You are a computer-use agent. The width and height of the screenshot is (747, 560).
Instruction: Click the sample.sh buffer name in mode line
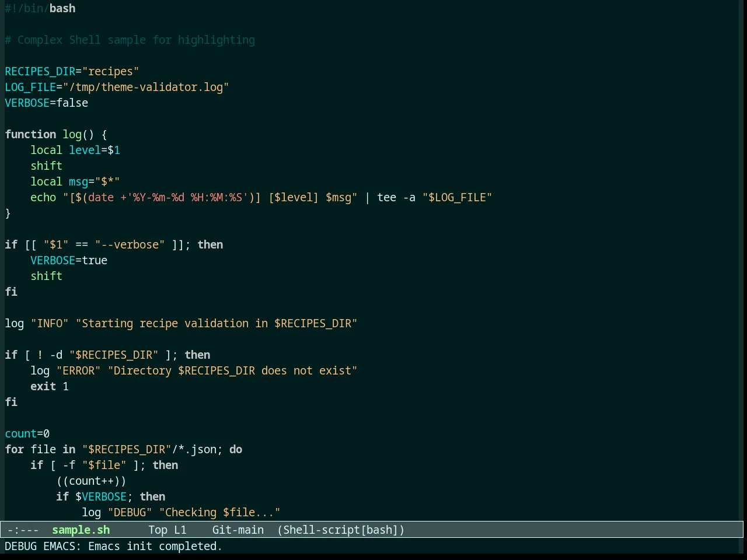[x=81, y=530]
